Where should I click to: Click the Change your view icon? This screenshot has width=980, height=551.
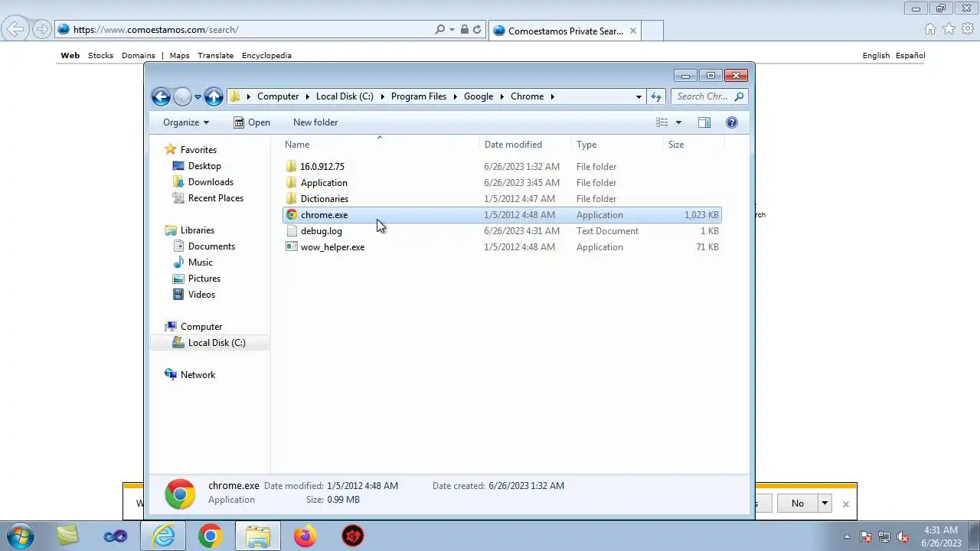(x=662, y=122)
